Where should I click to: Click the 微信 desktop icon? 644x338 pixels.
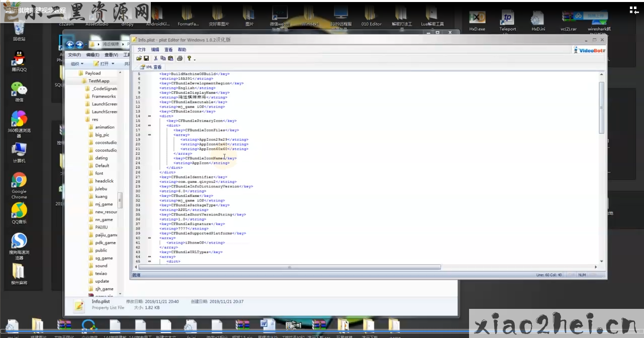(x=19, y=91)
